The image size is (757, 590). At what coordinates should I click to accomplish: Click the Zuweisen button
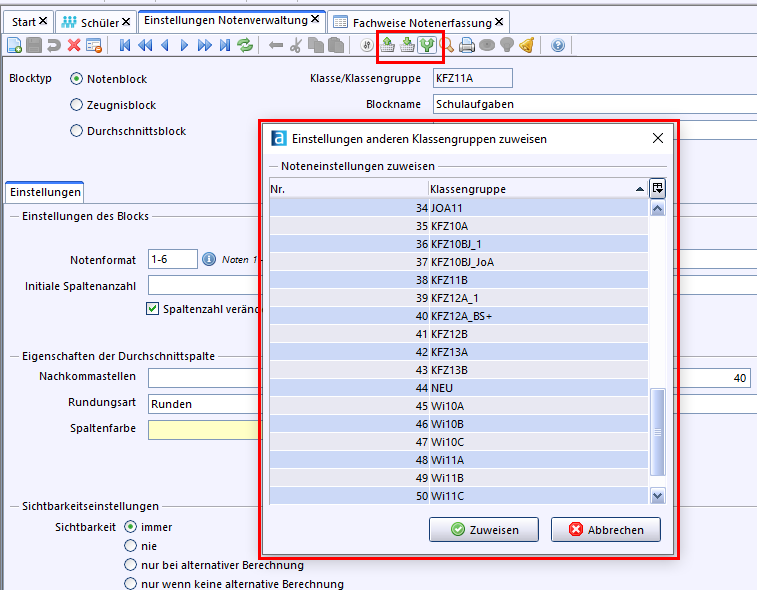(484, 530)
